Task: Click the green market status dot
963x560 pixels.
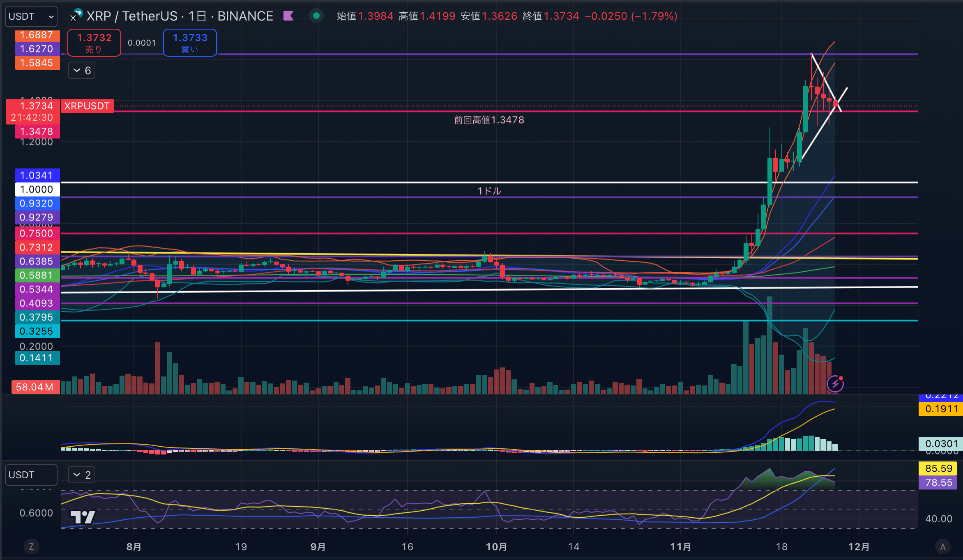Action: point(316,16)
